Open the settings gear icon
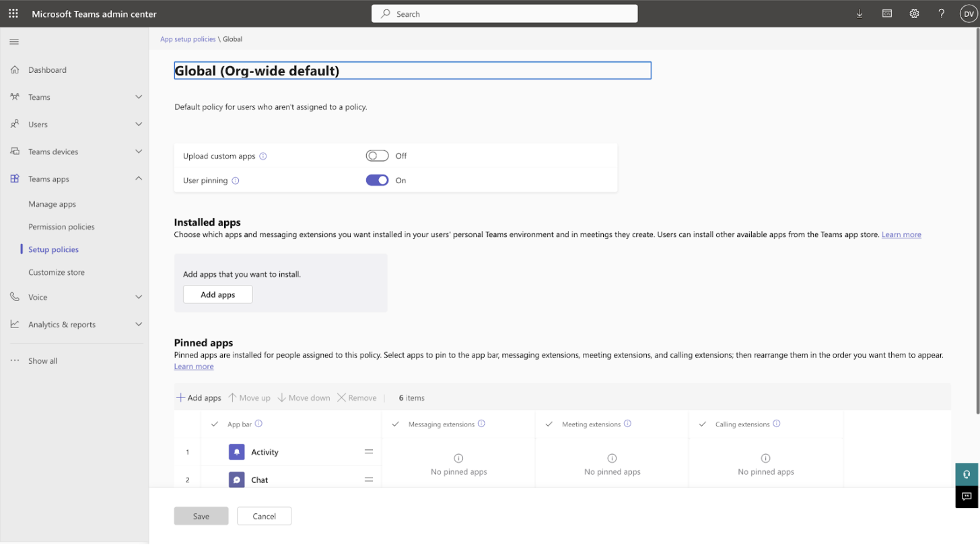This screenshot has width=980, height=547. coord(914,13)
